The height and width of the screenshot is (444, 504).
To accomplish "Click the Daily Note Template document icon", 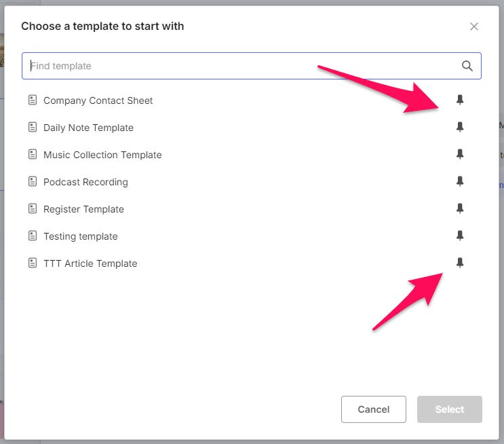I will (33, 127).
